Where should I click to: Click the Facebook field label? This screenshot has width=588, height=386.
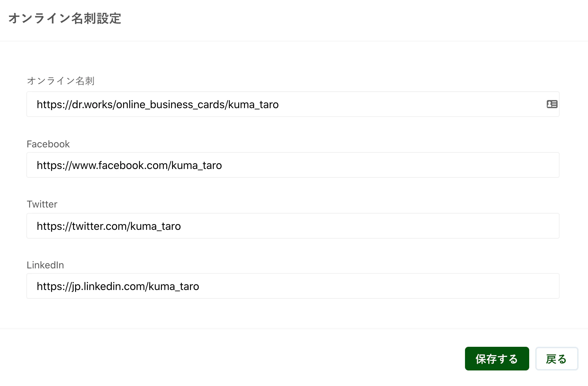point(48,144)
